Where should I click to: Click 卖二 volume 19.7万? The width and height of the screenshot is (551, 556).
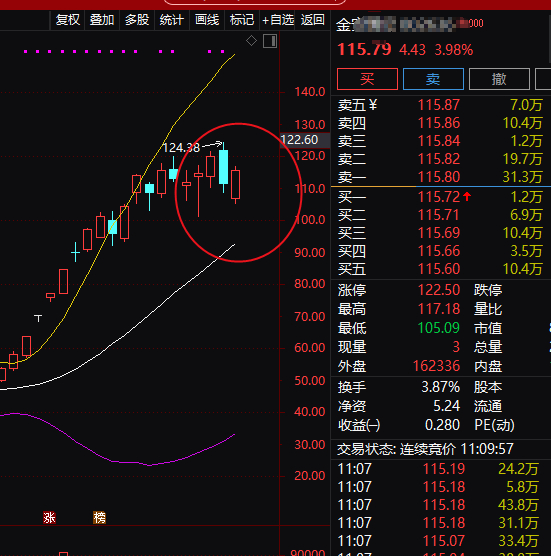click(x=522, y=159)
